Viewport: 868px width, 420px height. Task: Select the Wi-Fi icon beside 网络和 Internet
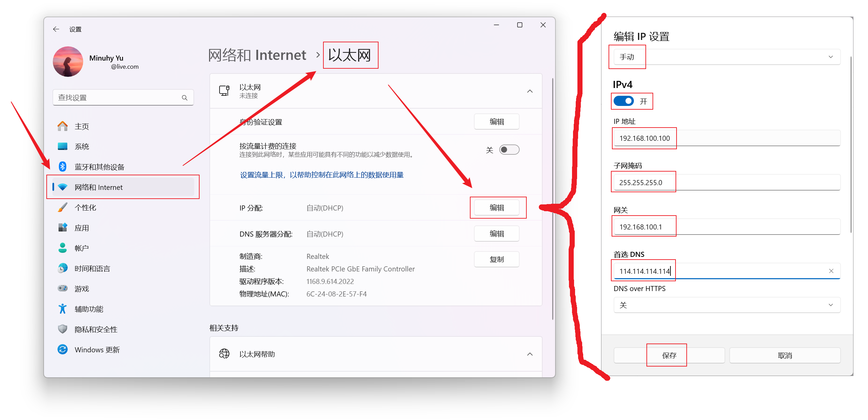[63, 187]
